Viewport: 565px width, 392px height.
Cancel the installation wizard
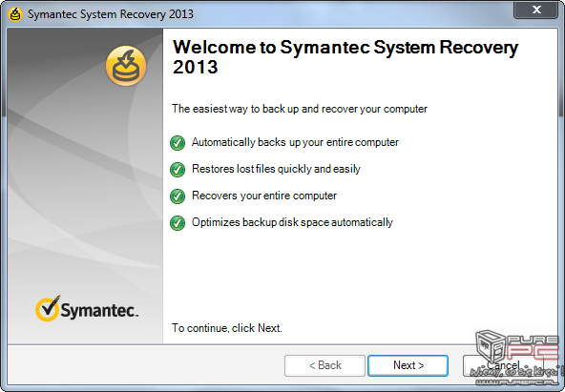pyautogui.click(x=503, y=365)
